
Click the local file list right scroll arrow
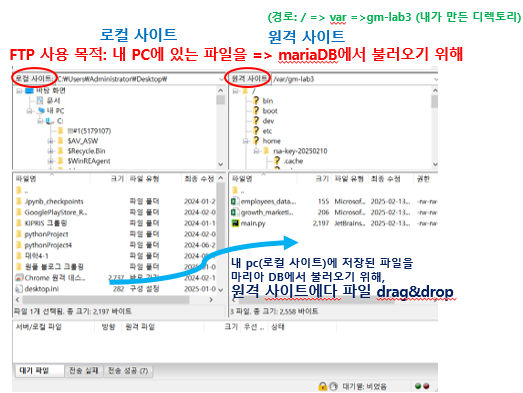(x=211, y=300)
